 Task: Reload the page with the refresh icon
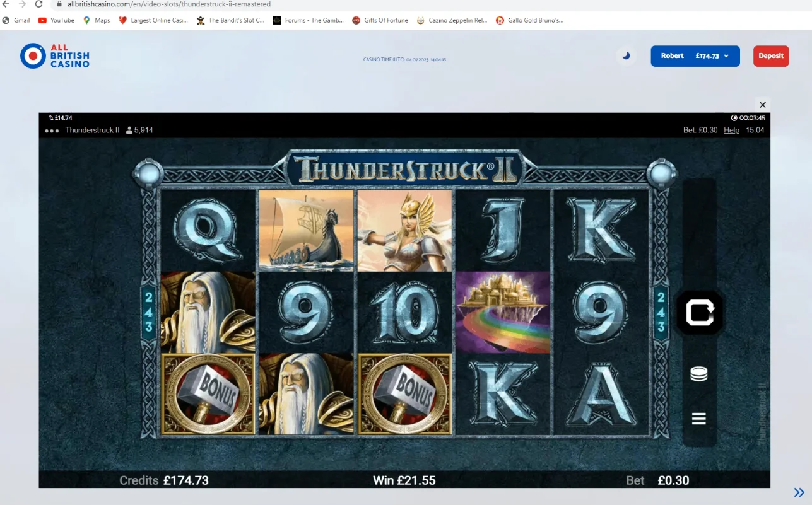click(39, 4)
